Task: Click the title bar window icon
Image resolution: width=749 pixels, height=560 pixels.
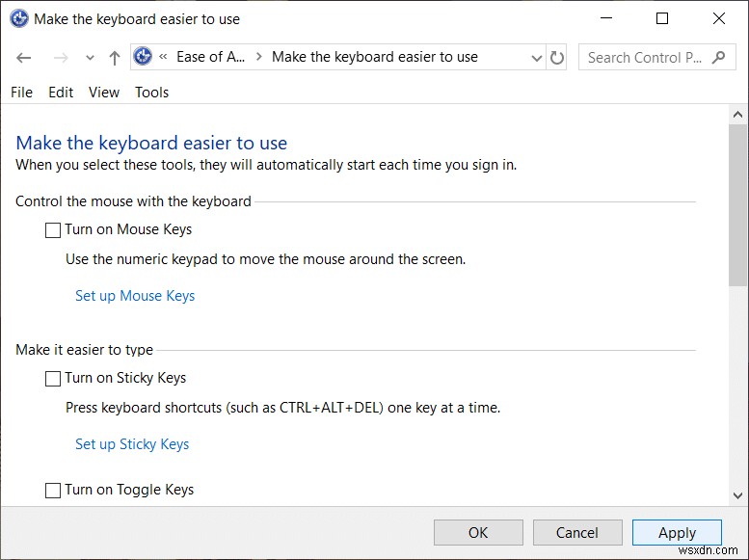Action: point(19,19)
